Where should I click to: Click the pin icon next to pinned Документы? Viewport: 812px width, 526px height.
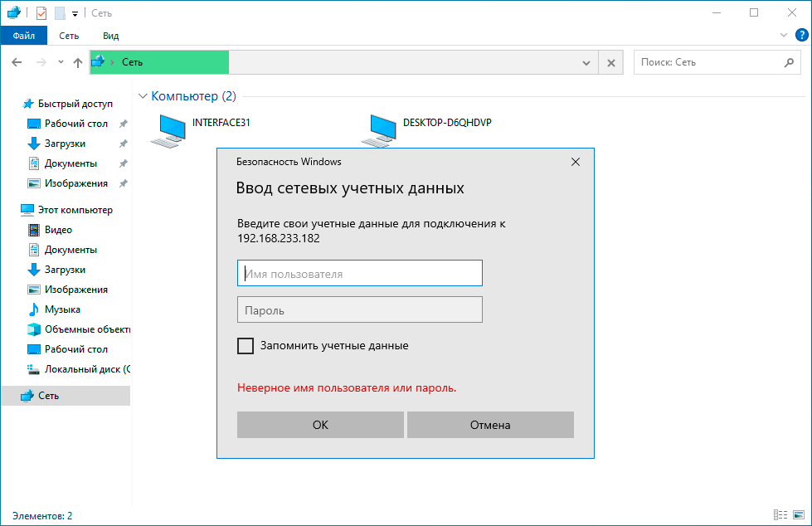tap(124, 163)
